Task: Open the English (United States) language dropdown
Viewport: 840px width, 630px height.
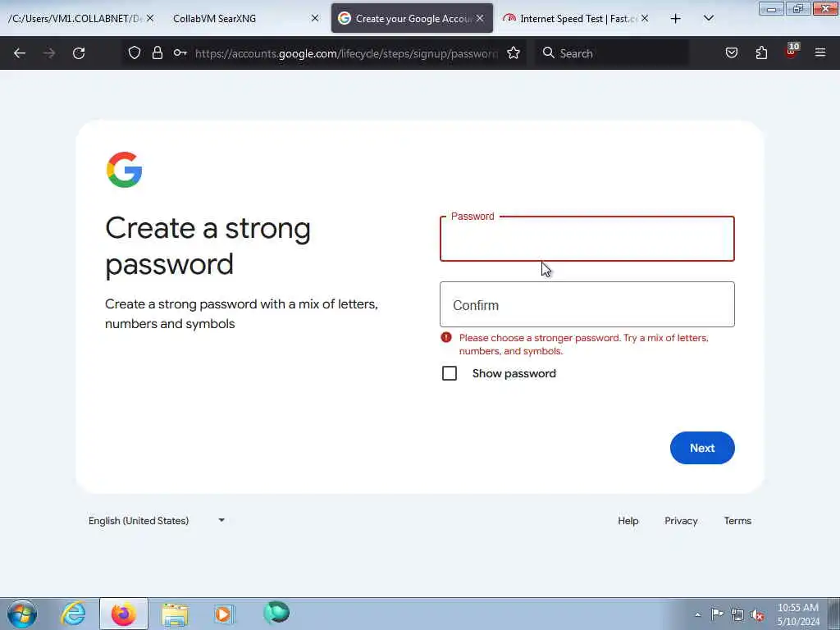Action: 157,521
